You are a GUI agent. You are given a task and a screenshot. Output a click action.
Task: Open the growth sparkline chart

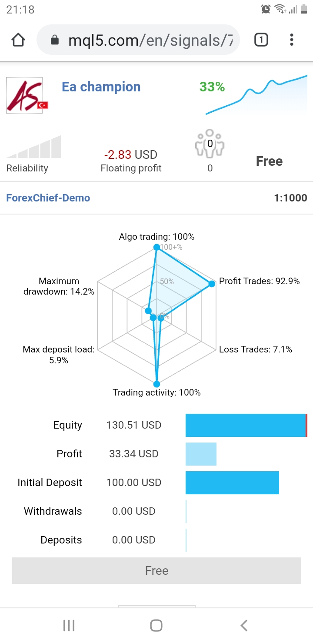[x=256, y=95]
